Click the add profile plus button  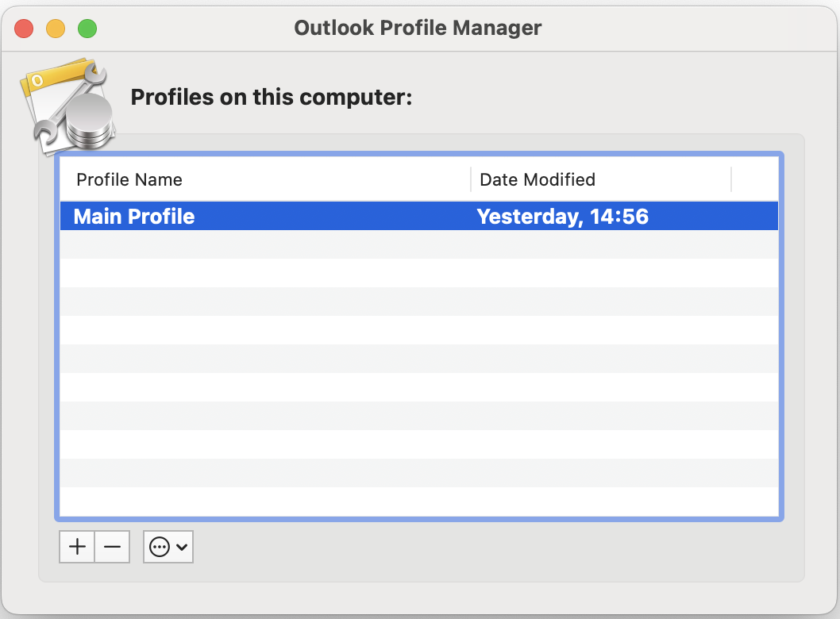[77, 547]
